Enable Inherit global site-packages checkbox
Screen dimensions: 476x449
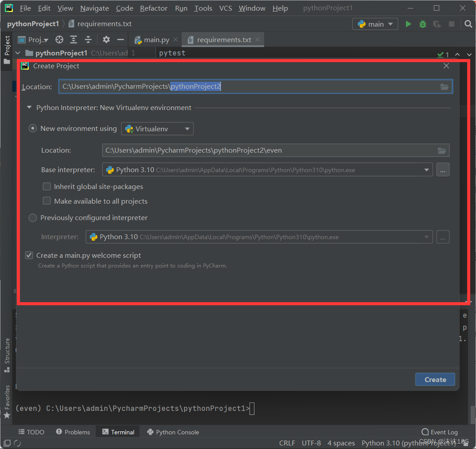[47, 186]
